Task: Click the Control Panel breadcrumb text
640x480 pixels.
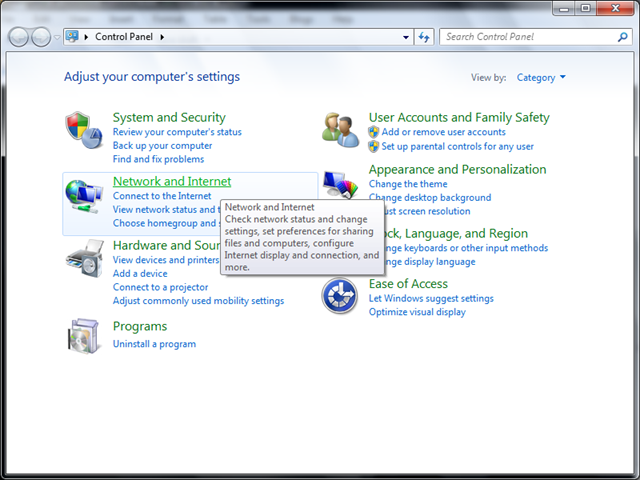Action: 124,37
